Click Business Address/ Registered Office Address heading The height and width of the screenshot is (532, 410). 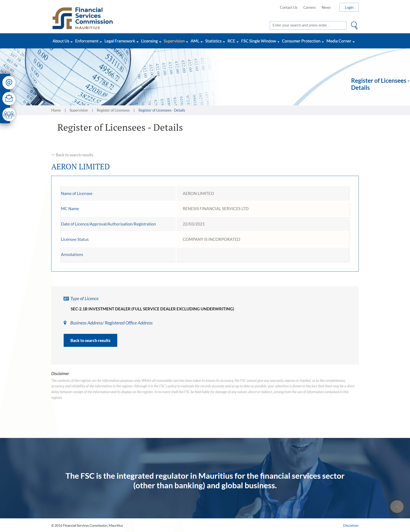(x=111, y=323)
